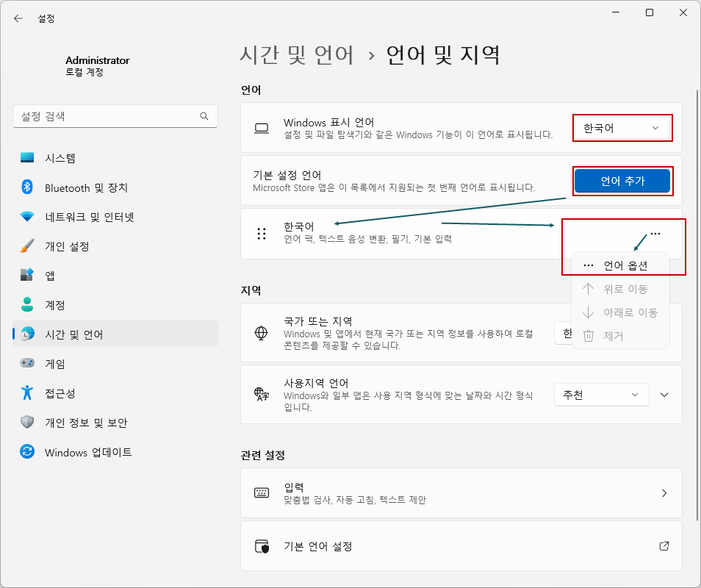Go to Windows 업데이트 category

[x=115, y=452]
